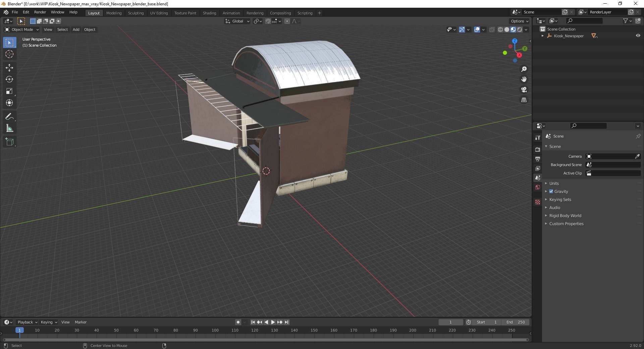Open the Texture properties tab
Viewport: 644px width, 349px height.
tap(538, 202)
